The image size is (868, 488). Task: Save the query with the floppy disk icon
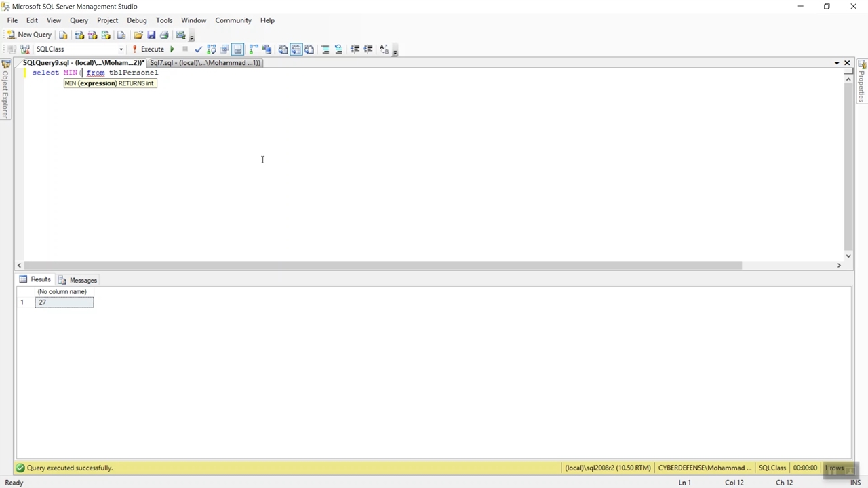pos(151,35)
